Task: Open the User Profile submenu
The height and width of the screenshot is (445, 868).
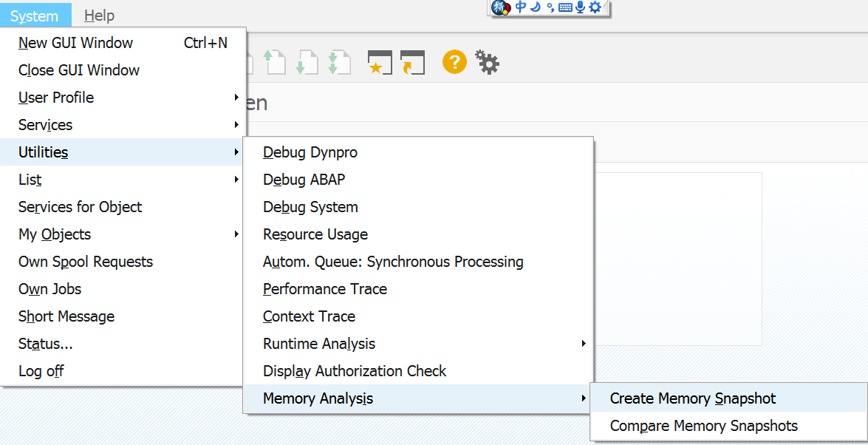Action: (x=123, y=98)
